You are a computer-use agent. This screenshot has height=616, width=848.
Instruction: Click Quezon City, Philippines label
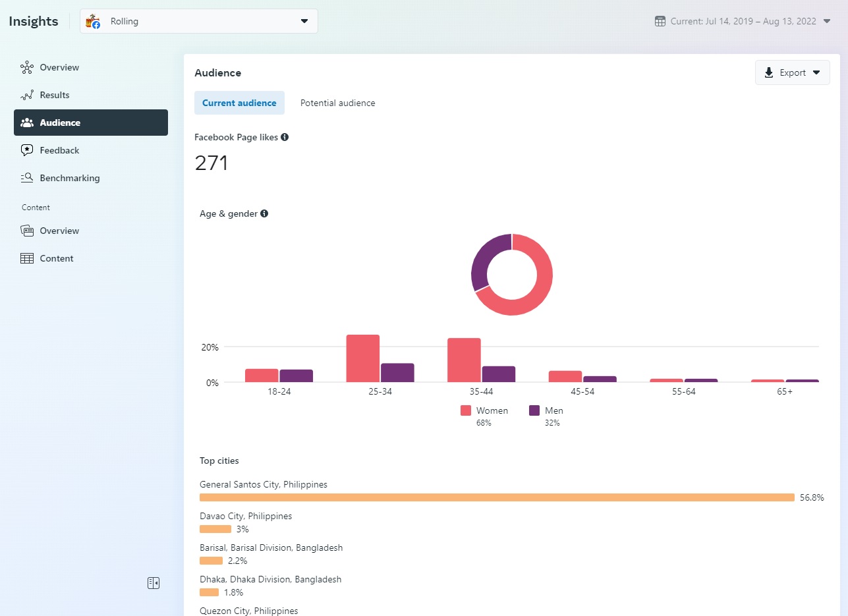(x=249, y=611)
